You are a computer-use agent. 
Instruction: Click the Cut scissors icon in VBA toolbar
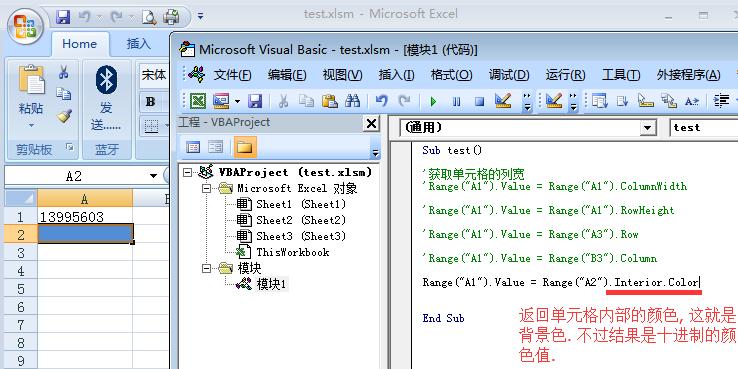283,101
